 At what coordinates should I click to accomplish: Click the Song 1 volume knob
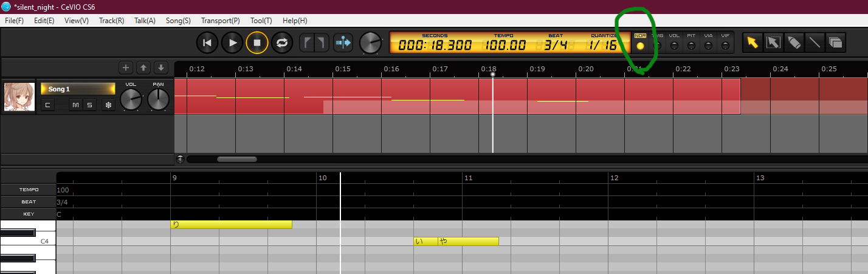pos(131,99)
